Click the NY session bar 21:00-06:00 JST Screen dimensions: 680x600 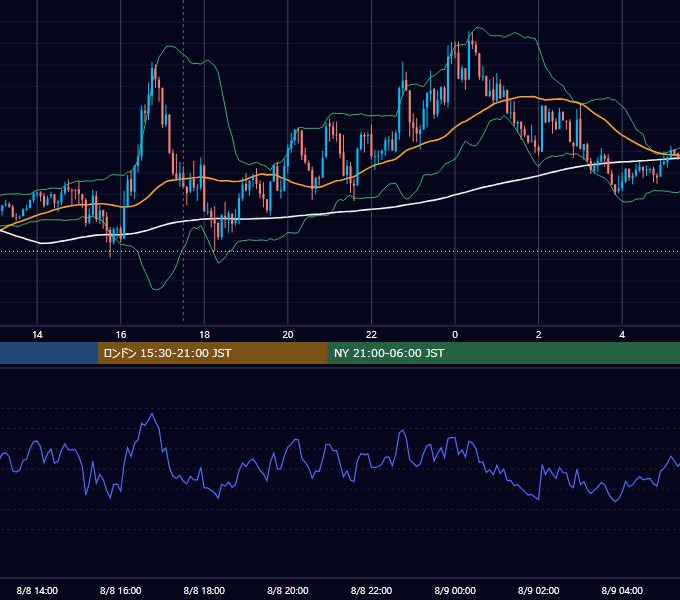coord(503,353)
